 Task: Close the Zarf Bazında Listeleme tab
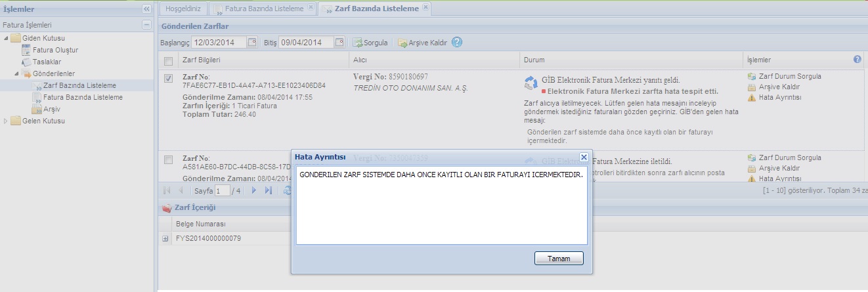(425, 7)
